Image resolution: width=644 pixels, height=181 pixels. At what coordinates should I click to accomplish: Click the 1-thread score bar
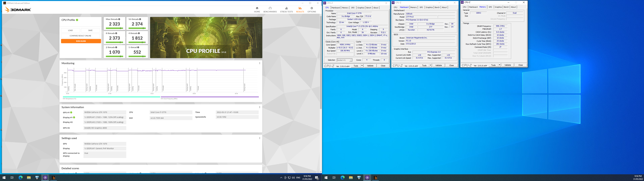click(x=137, y=56)
